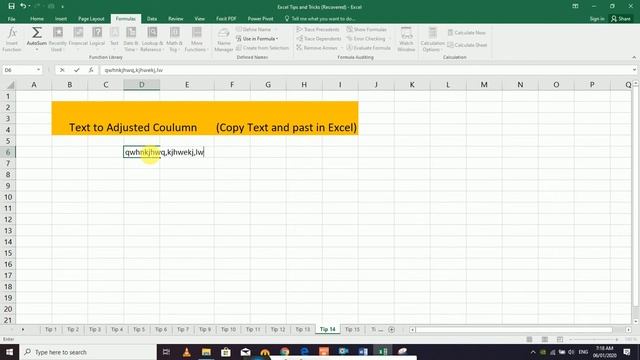The height and width of the screenshot is (360, 640).
Task: Click Define Name
Action: 253,29
